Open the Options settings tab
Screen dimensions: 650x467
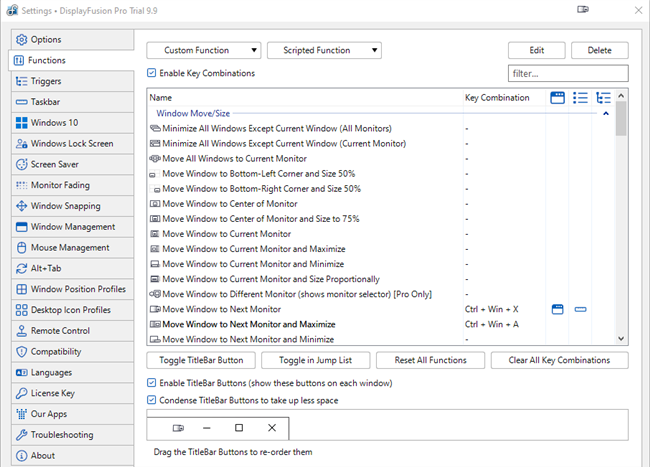coord(73,40)
